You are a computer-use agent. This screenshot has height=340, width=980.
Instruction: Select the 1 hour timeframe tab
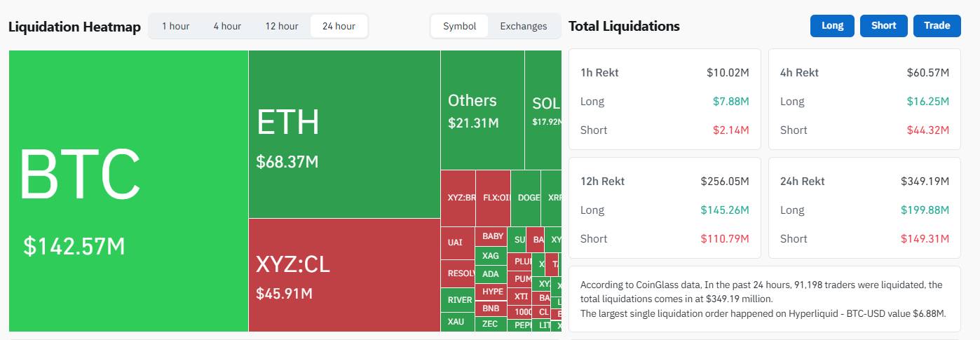pyautogui.click(x=175, y=27)
